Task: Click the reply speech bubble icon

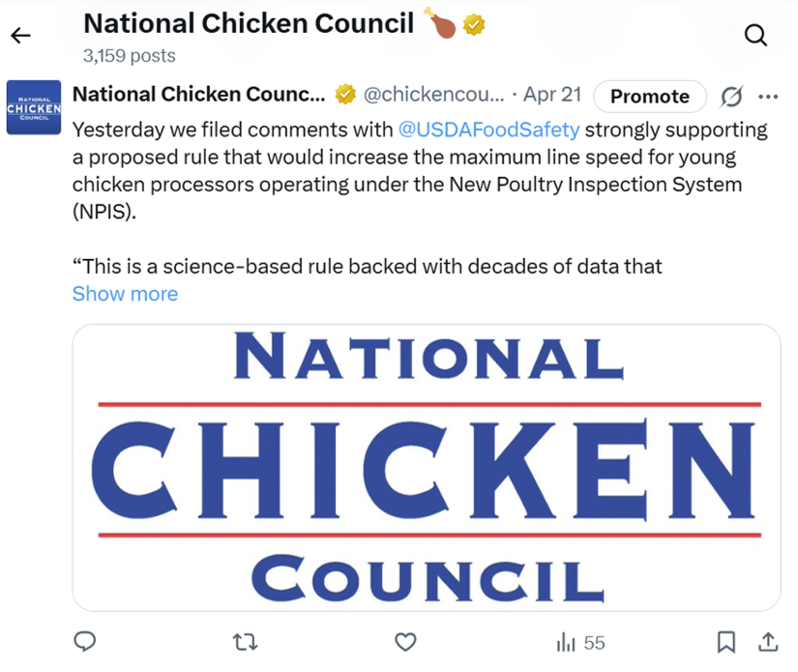Action: [x=85, y=641]
